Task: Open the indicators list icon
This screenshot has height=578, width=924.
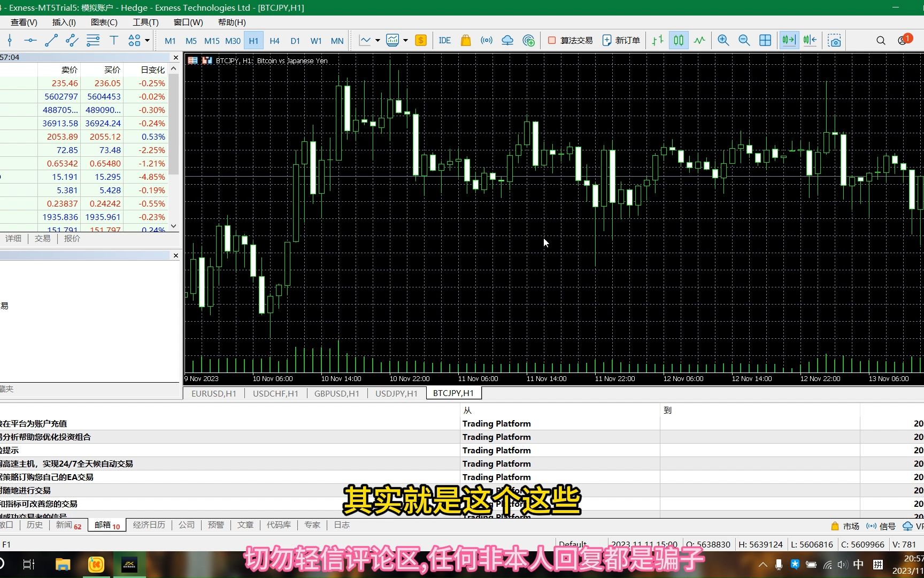Action: [x=365, y=40]
